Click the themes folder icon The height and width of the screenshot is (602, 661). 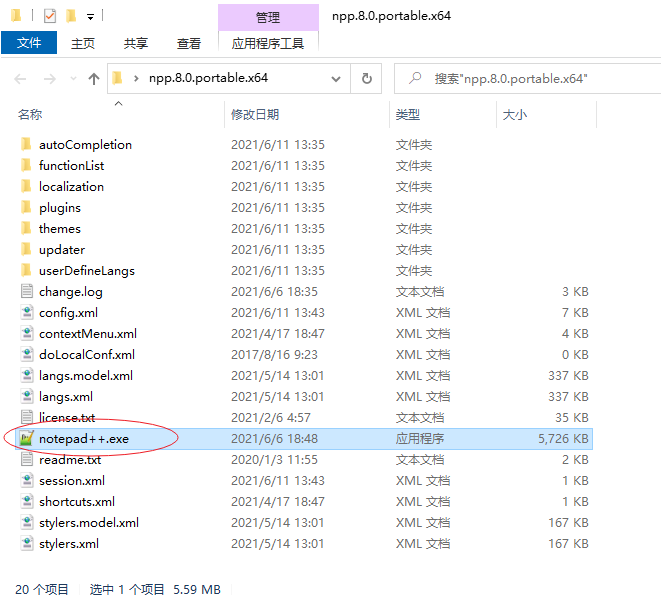[26, 228]
